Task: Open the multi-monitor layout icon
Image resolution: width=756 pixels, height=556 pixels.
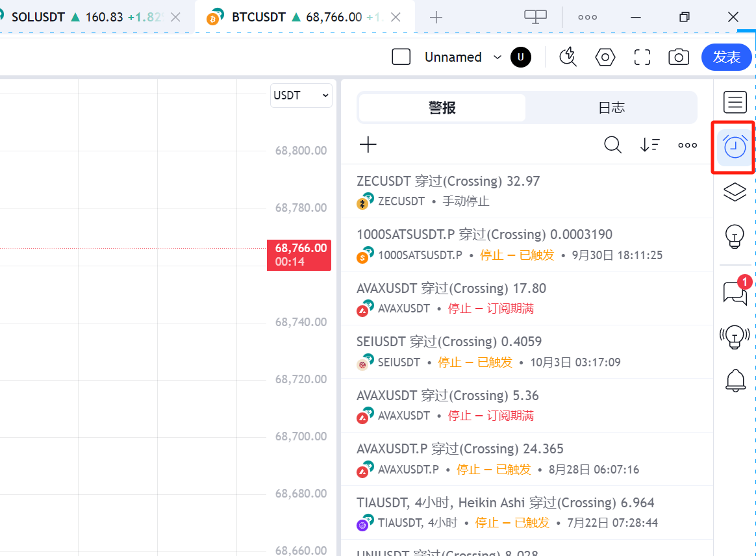Action: pyautogui.click(x=535, y=17)
